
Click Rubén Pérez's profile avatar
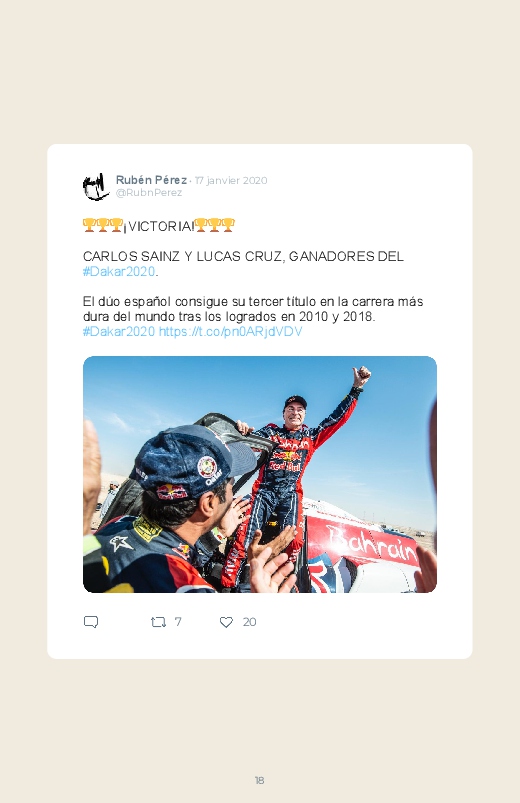tap(96, 186)
